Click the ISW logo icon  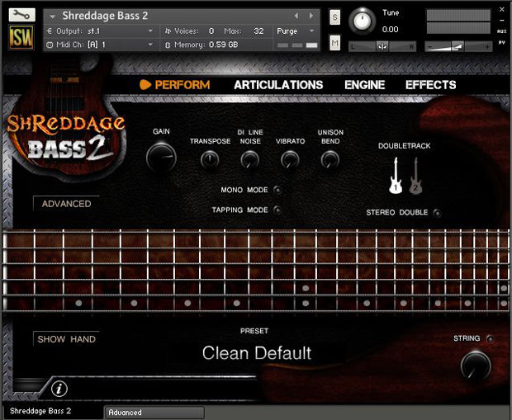click(x=21, y=37)
